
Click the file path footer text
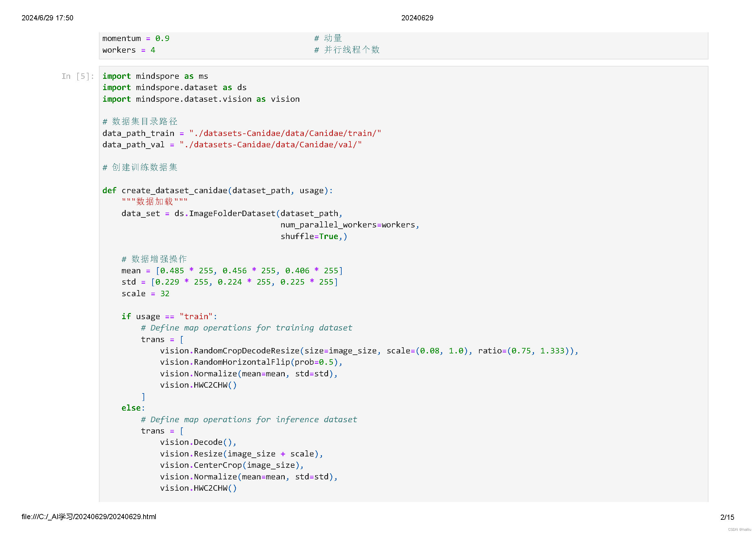89,517
